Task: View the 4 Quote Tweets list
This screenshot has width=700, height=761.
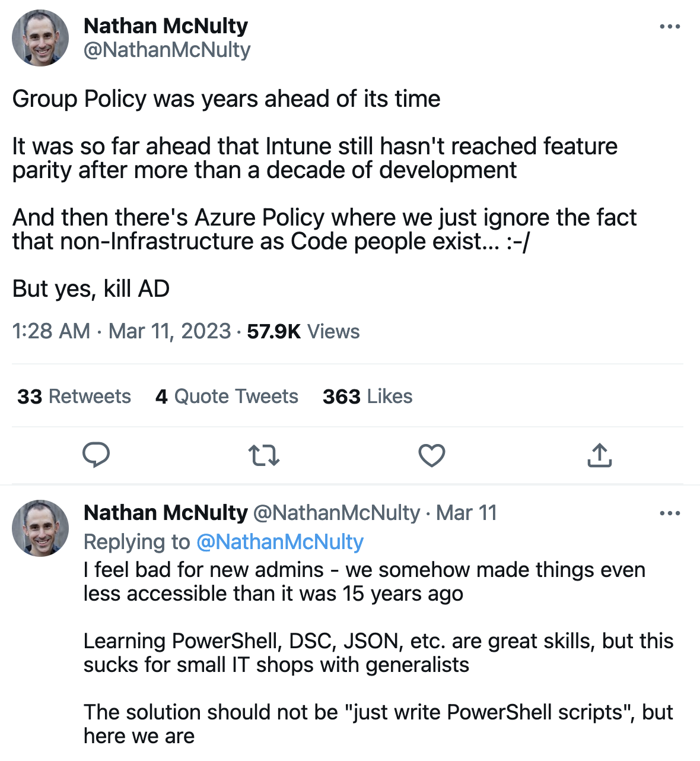Action: [227, 397]
